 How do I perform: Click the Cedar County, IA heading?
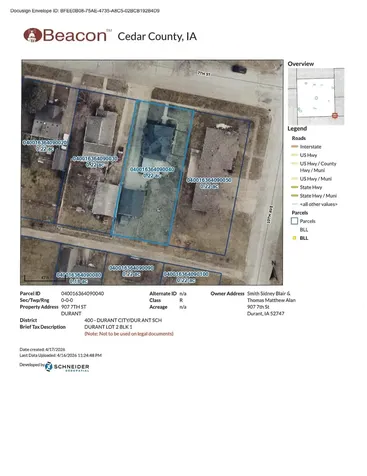(157, 36)
